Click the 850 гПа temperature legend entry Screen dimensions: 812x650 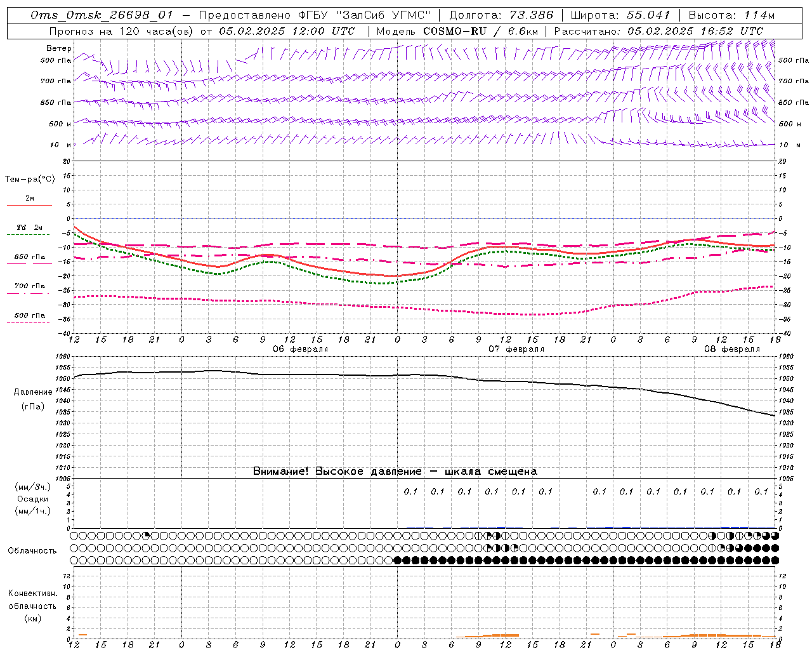(30, 257)
